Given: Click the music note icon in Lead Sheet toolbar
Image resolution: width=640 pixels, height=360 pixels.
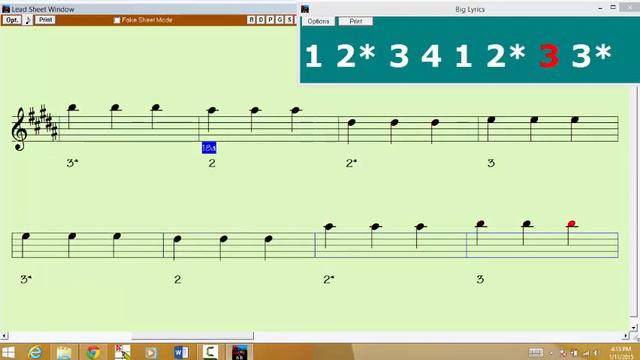Looking at the screenshot, I should point(28,20).
